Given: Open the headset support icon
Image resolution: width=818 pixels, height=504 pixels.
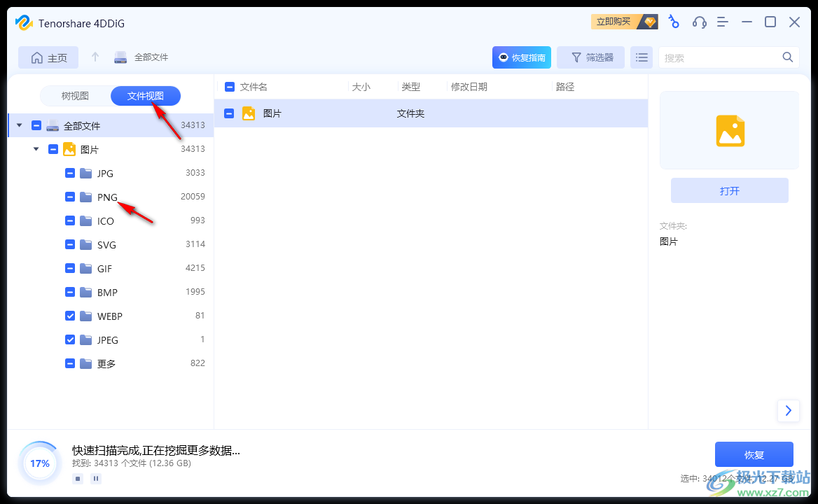Looking at the screenshot, I should [x=699, y=22].
